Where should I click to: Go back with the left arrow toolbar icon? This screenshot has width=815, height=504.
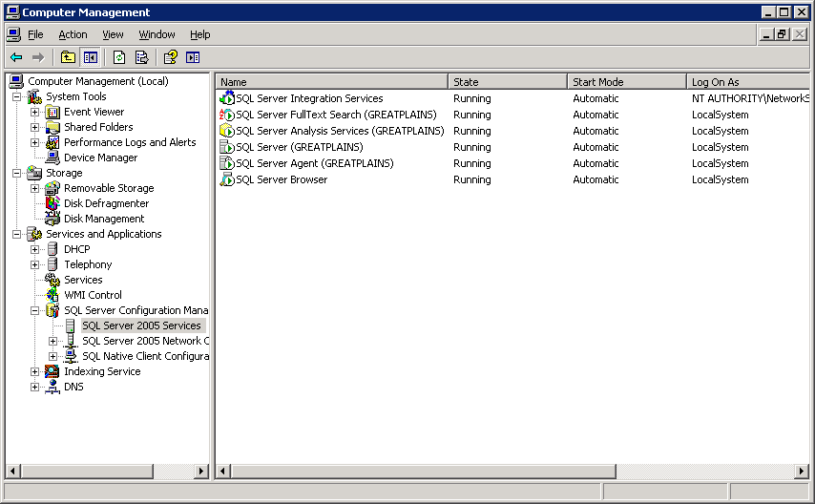[x=16, y=57]
